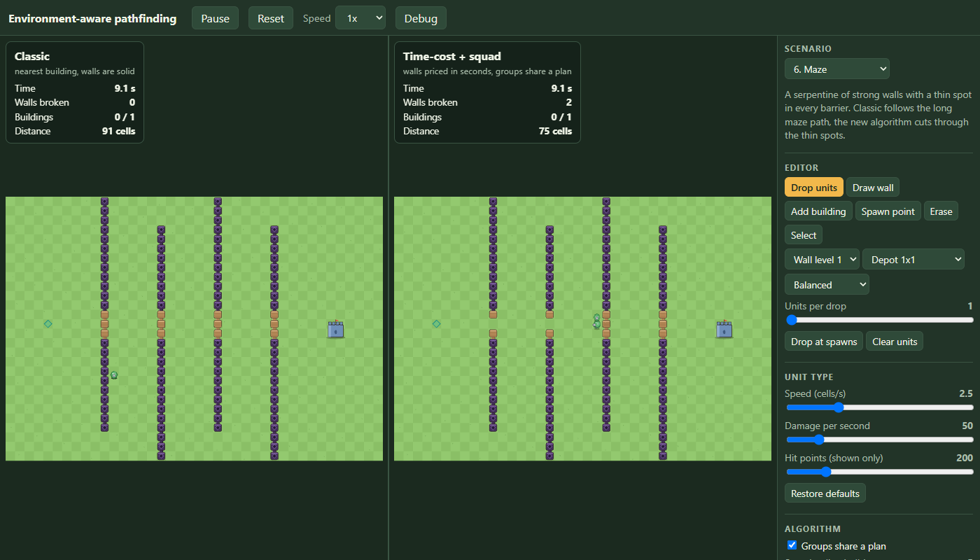Click the green spawn diamond in Classic map
Image resolution: width=980 pixels, height=560 pixels.
pos(48,323)
